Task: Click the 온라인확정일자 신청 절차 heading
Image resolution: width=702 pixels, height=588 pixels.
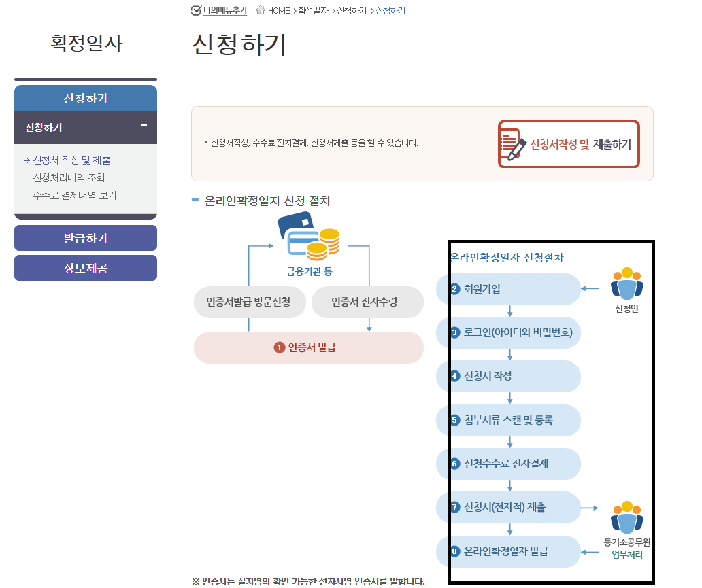Action: tap(267, 201)
